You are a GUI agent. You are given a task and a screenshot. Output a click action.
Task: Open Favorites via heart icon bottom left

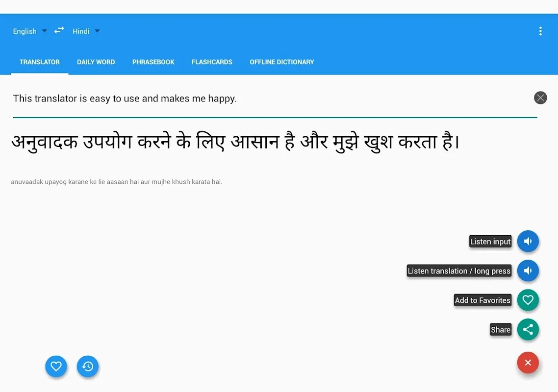pos(56,366)
